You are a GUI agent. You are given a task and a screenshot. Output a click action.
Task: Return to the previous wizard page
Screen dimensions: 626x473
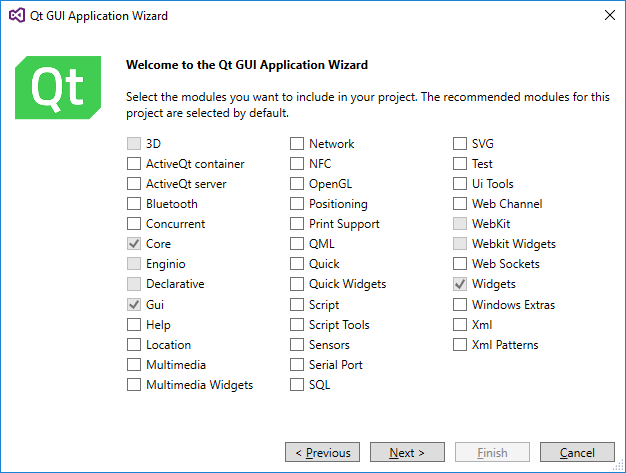[x=322, y=453]
